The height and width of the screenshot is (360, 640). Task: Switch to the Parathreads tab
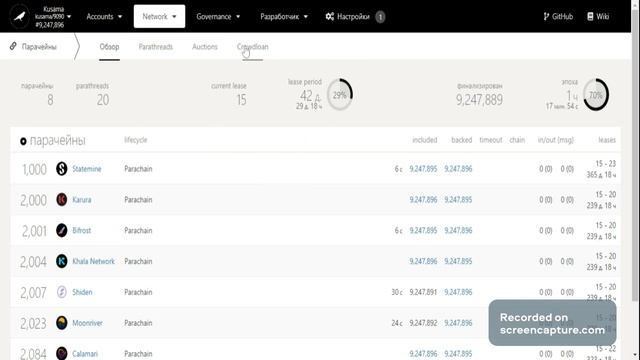pos(156,47)
